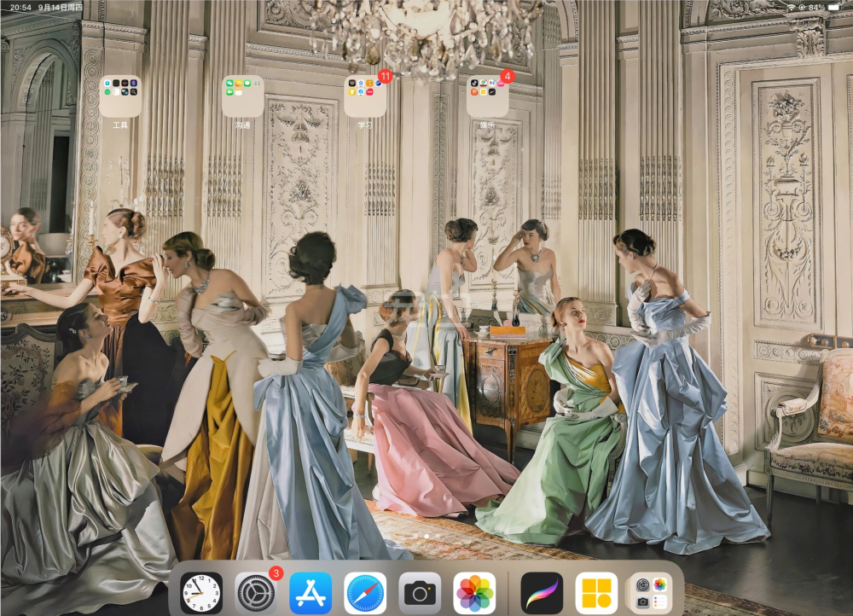Launch the Camera app
The image size is (853, 616).
(420, 593)
